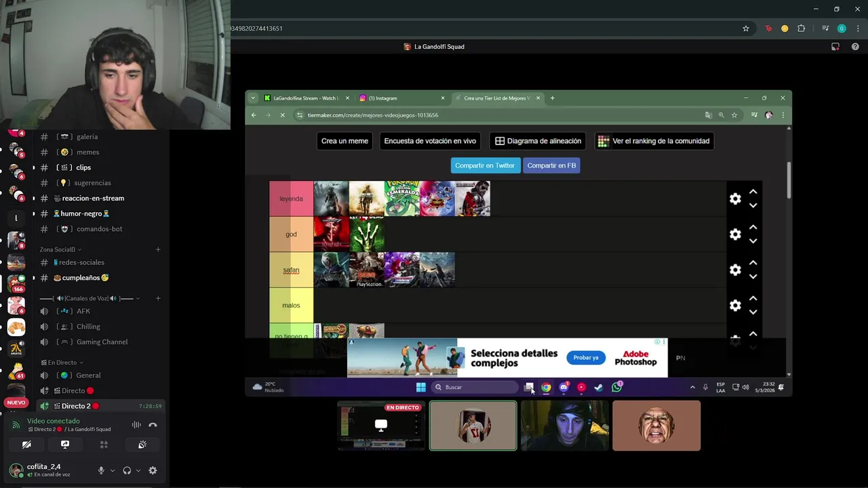Viewport: 868px width, 488px height.
Task: Open the EN DIRECTO stream thumbnail
Action: click(x=381, y=426)
